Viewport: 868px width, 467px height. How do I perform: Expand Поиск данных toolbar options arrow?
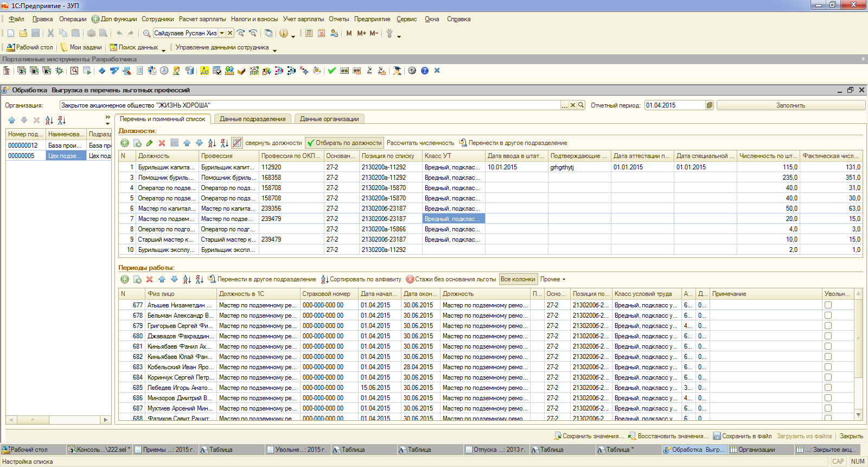[x=163, y=49]
